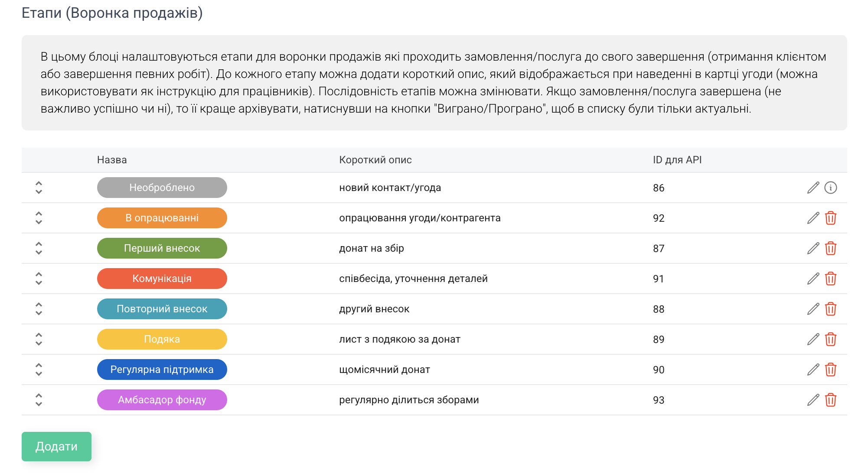Delete the Комунікація stage
The image size is (868, 473).
[830, 279]
